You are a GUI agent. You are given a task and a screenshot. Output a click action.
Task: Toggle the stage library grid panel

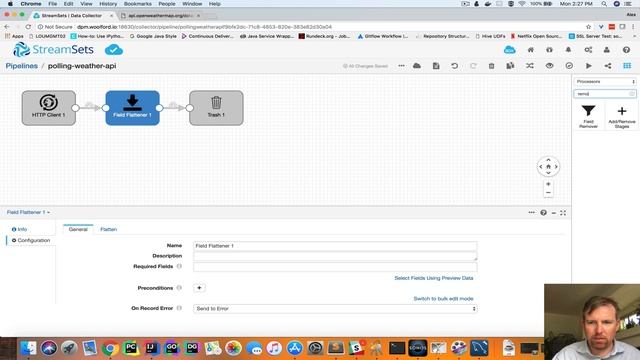pos(627,66)
